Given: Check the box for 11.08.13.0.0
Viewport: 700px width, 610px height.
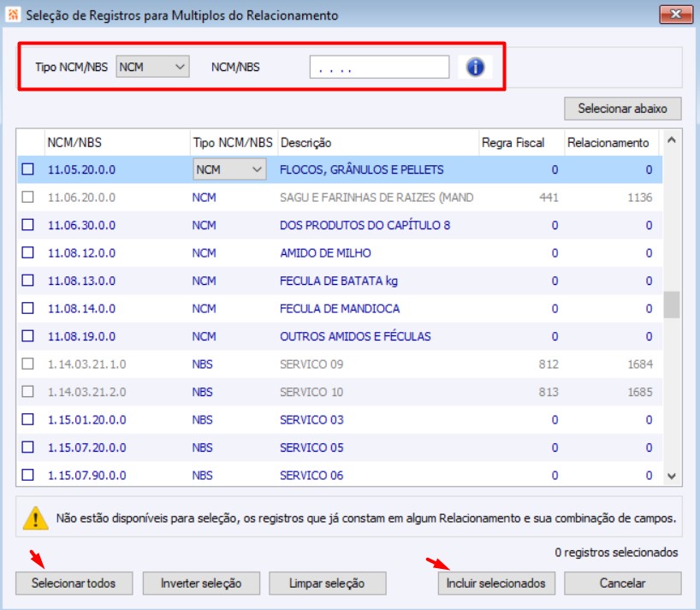Looking at the screenshot, I should 27,281.
